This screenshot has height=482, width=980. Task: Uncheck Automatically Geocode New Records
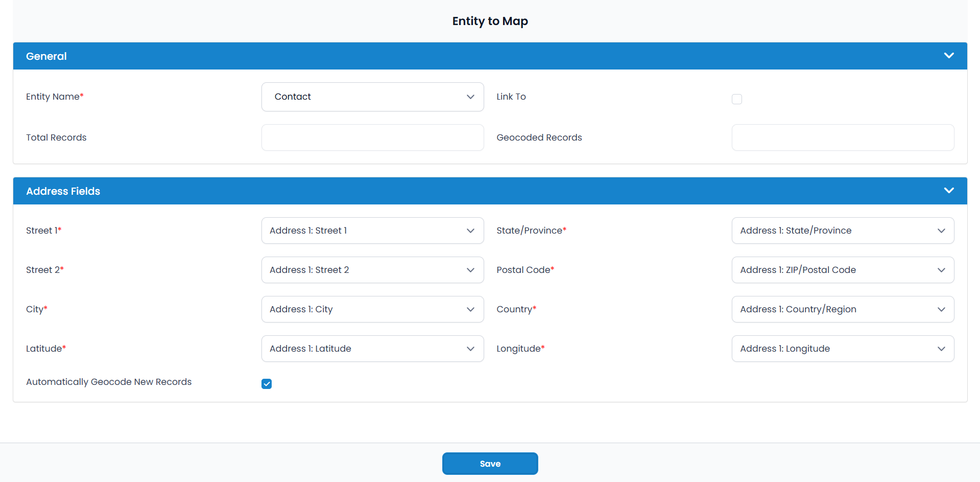click(267, 384)
